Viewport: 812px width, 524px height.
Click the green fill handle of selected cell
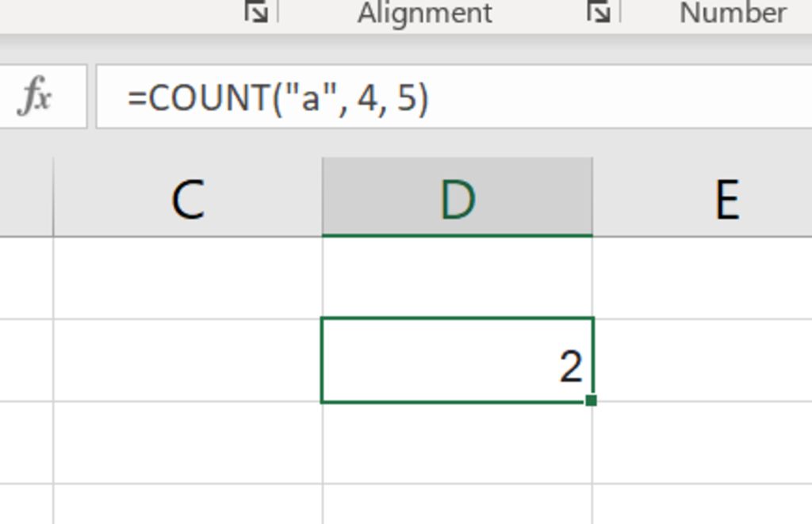(x=591, y=400)
